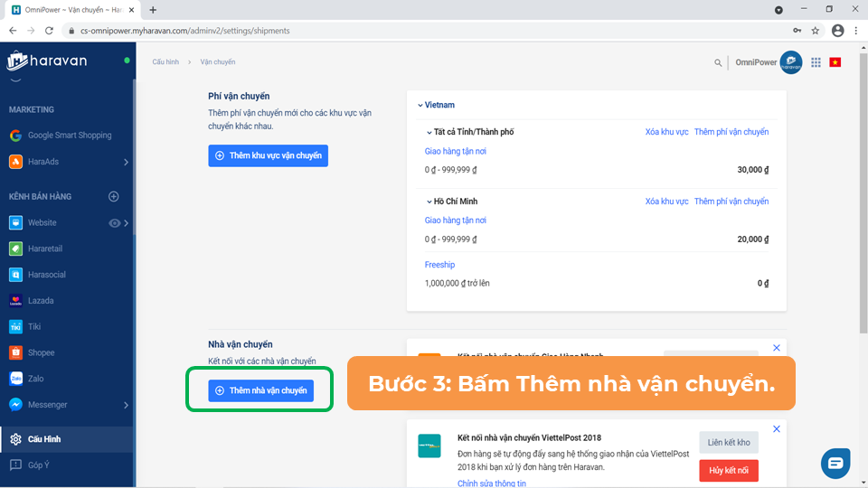Viewport: 868px width, 488px height.
Task: Toggle the Website eye preview icon
Action: coord(114,223)
